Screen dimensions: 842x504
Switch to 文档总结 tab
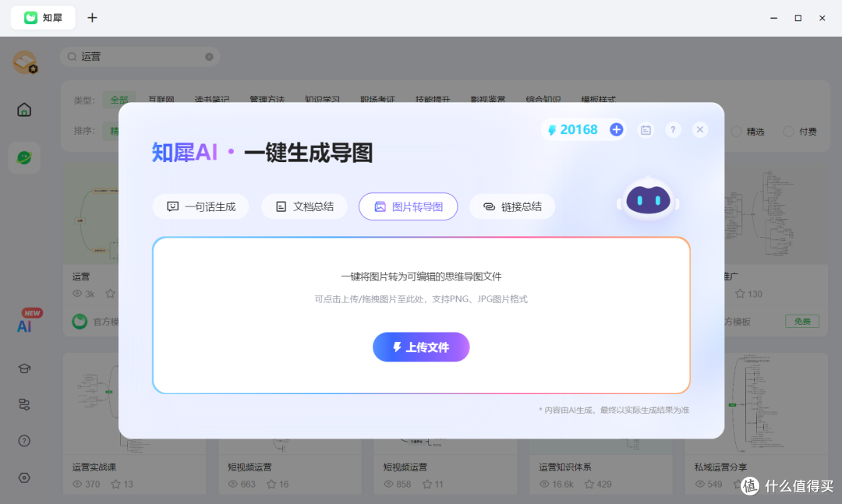(304, 206)
